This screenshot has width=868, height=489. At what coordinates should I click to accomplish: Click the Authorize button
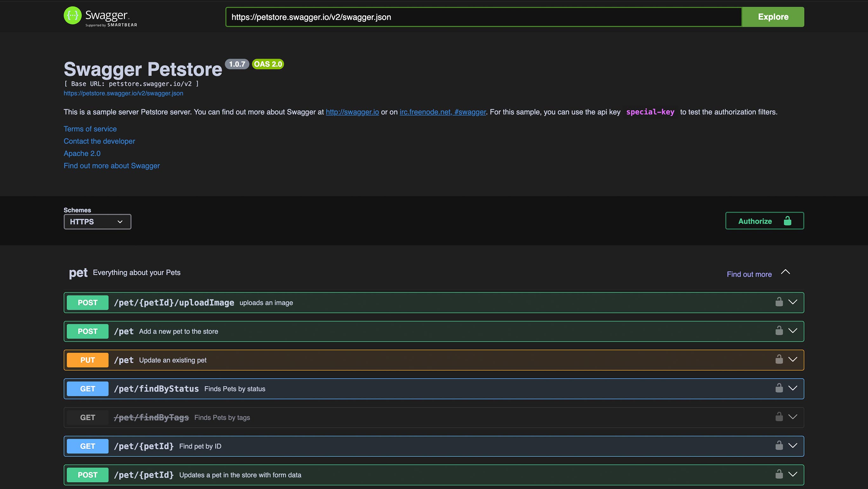pyautogui.click(x=764, y=221)
